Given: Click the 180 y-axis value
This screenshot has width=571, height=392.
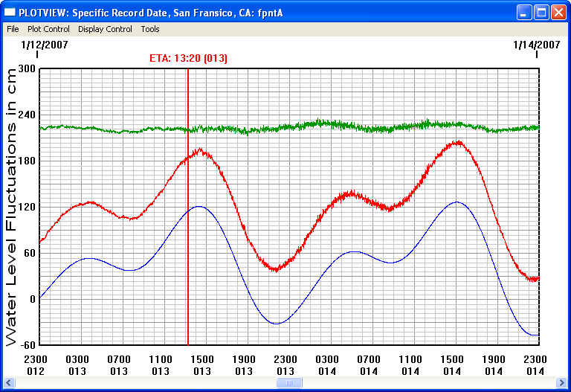Looking at the screenshot, I should click(27, 161).
